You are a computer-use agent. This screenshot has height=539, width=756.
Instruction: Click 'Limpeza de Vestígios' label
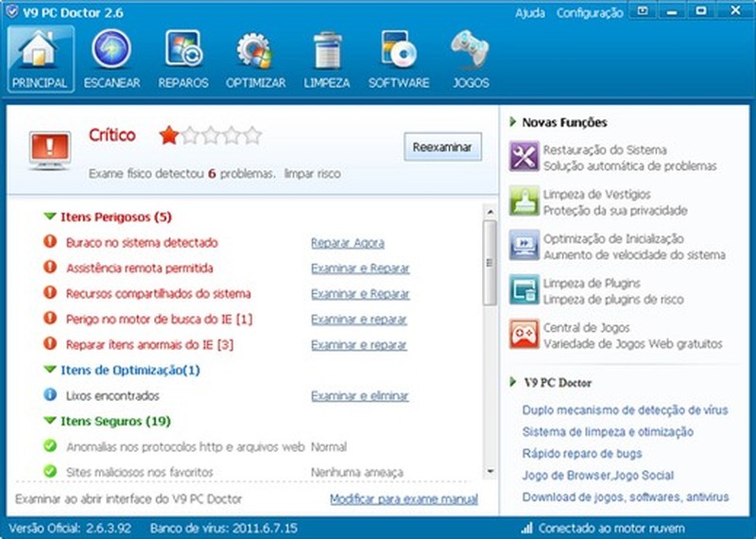coord(597,194)
